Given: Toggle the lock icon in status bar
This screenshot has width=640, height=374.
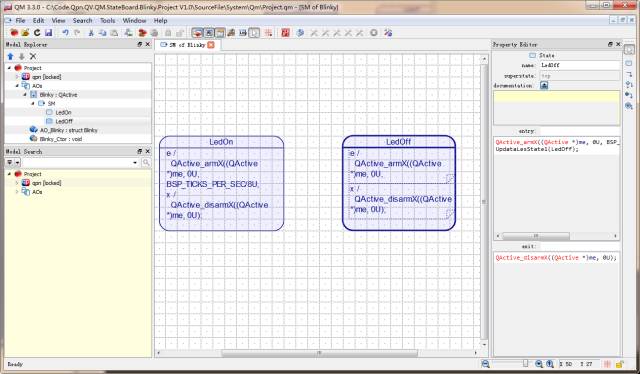Looking at the screenshot, I should [x=619, y=364].
